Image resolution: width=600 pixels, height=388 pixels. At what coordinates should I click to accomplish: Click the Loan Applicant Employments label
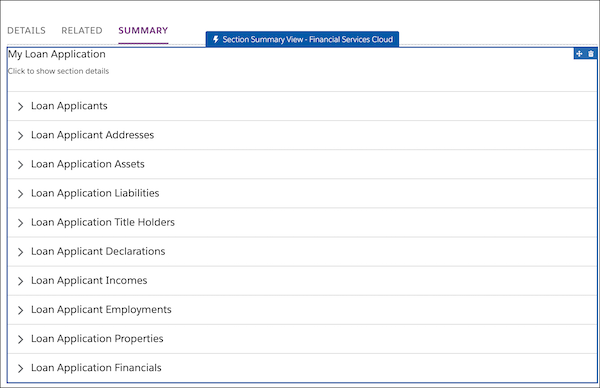point(101,310)
